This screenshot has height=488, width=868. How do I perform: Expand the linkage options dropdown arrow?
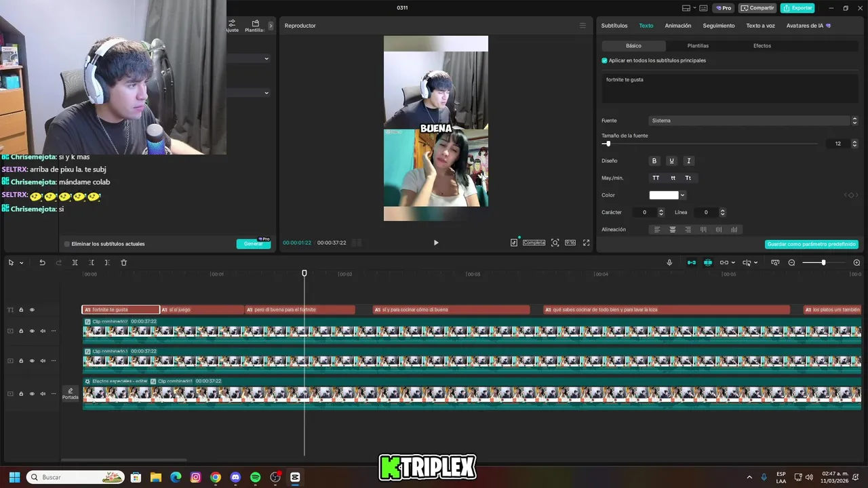tap(733, 263)
